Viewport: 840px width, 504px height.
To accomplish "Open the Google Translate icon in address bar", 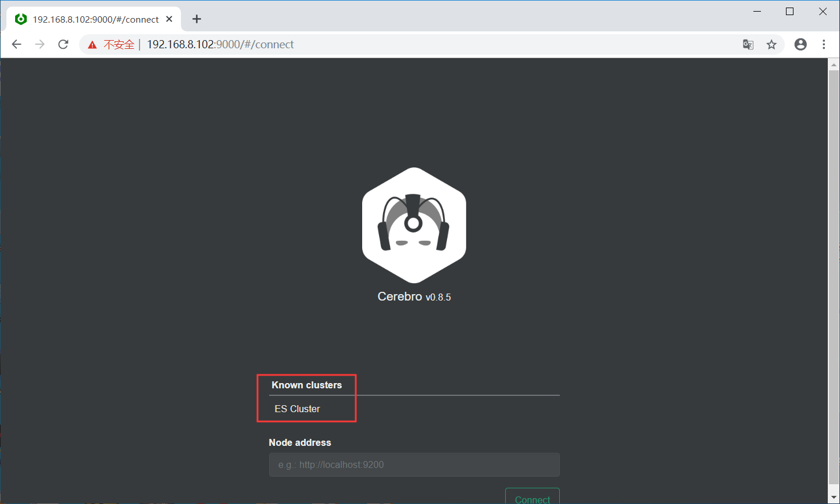I will 748,44.
